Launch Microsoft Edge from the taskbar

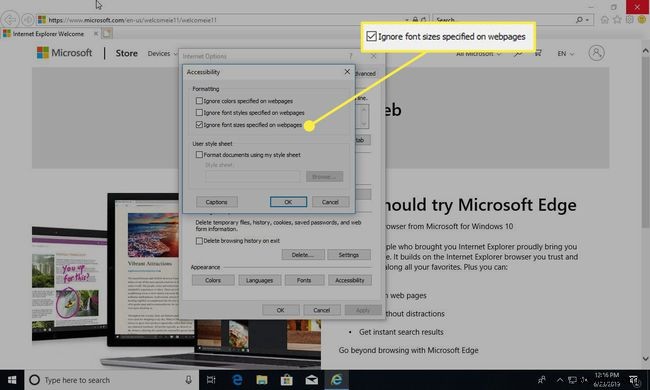pyautogui.click(x=237, y=380)
